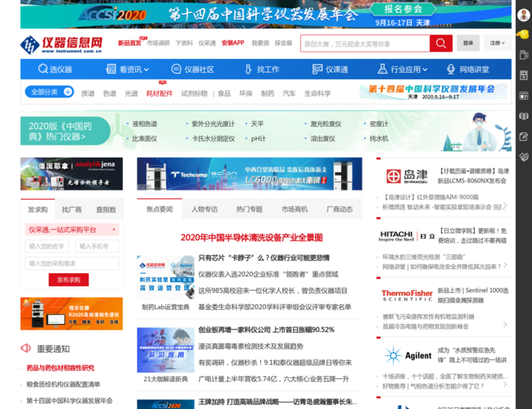The width and height of the screenshot is (532, 409).
Task: Switch to the 厂商动态 tab
Action: (x=340, y=209)
